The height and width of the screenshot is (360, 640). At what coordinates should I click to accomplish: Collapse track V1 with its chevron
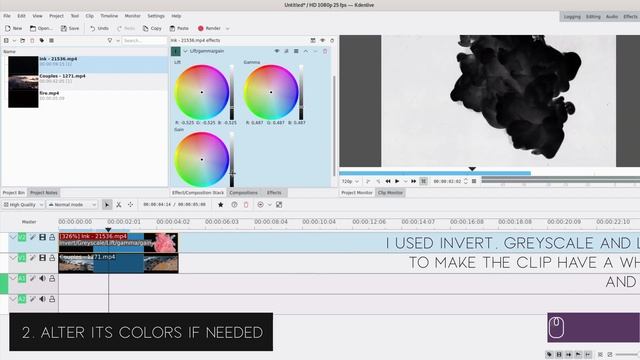pyautogui.click(x=13, y=258)
